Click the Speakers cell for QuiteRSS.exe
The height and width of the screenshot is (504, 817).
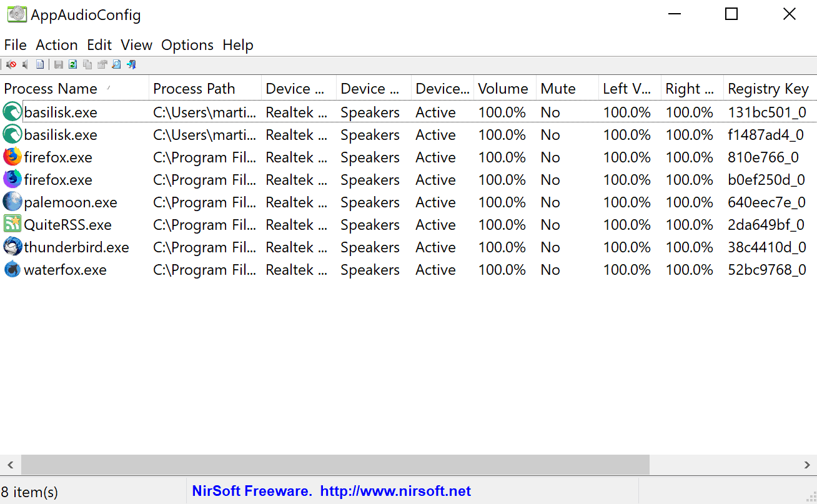370,225
